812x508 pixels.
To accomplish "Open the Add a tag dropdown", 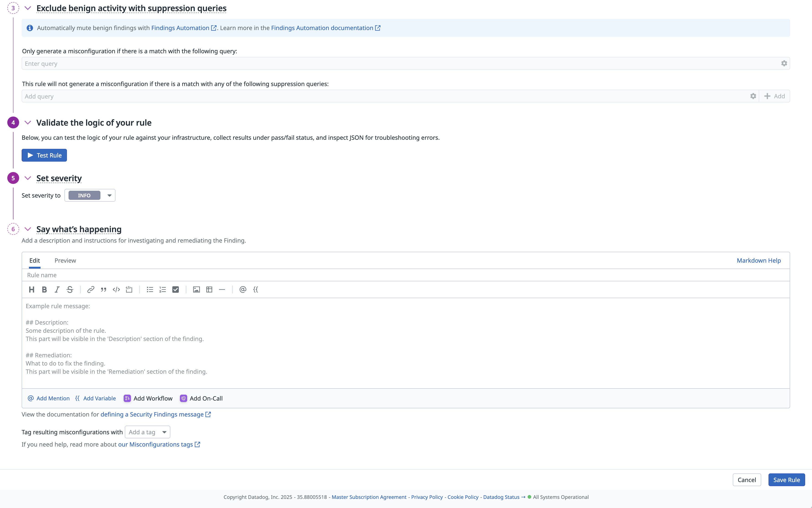I will click(x=148, y=432).
